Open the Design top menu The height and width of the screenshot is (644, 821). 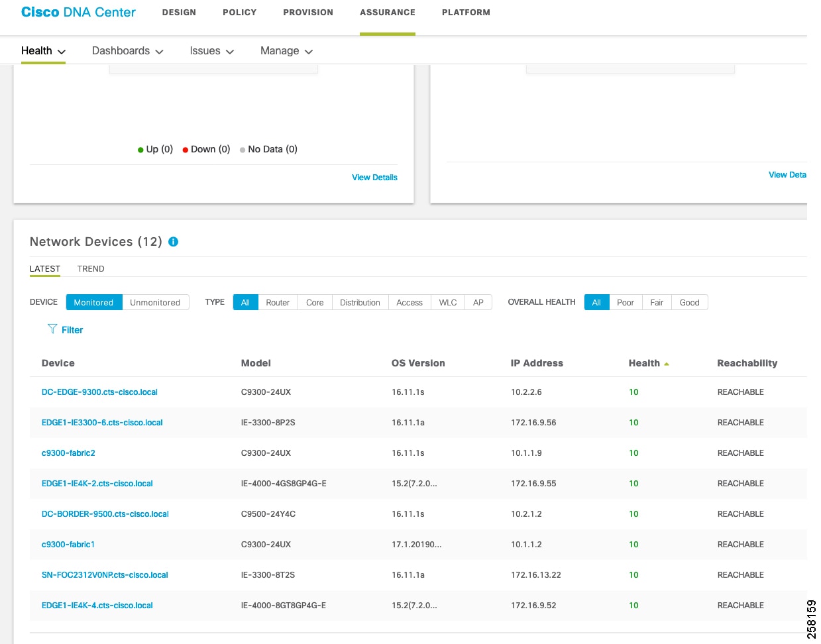pos(179,13)
